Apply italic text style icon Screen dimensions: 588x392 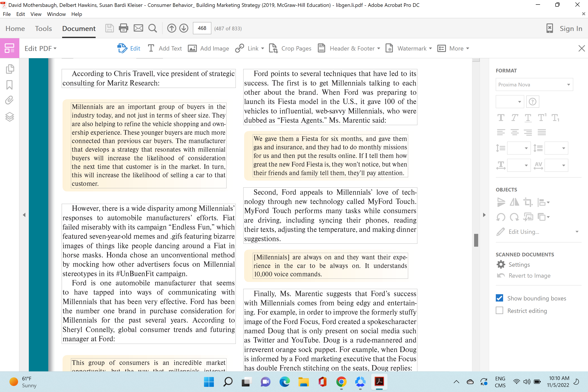point(514,118)
